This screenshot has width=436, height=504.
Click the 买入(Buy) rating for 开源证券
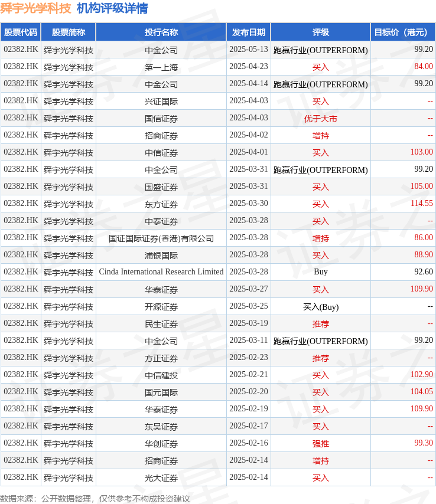click(321, 307)
